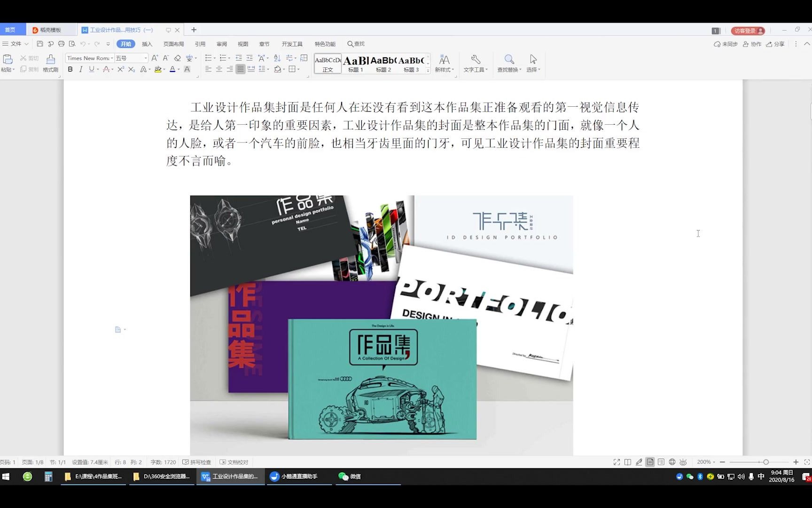
Task: Switch to the 插入 ribbon tab
Action: tap(147, 44)
